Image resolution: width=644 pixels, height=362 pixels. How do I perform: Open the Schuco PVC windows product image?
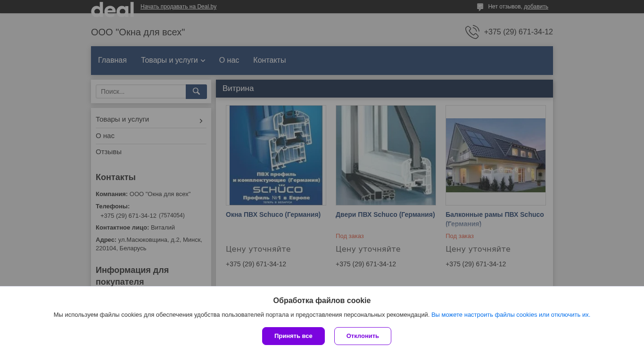tap(276, 155)
